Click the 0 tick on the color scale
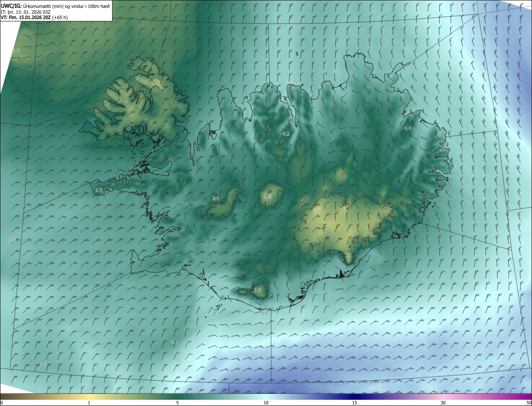Image resolution: width=532 pixels, height=406 pixels. [x=2, y=403]
